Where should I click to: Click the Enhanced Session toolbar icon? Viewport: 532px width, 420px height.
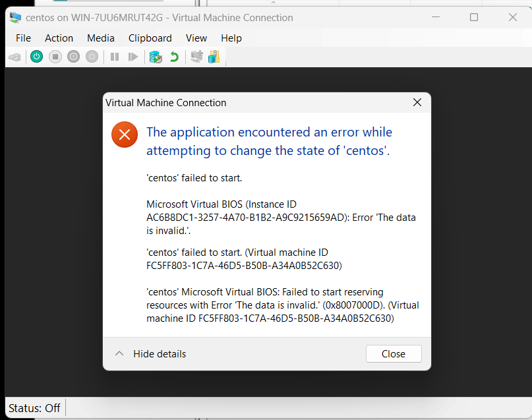[197, 57]
